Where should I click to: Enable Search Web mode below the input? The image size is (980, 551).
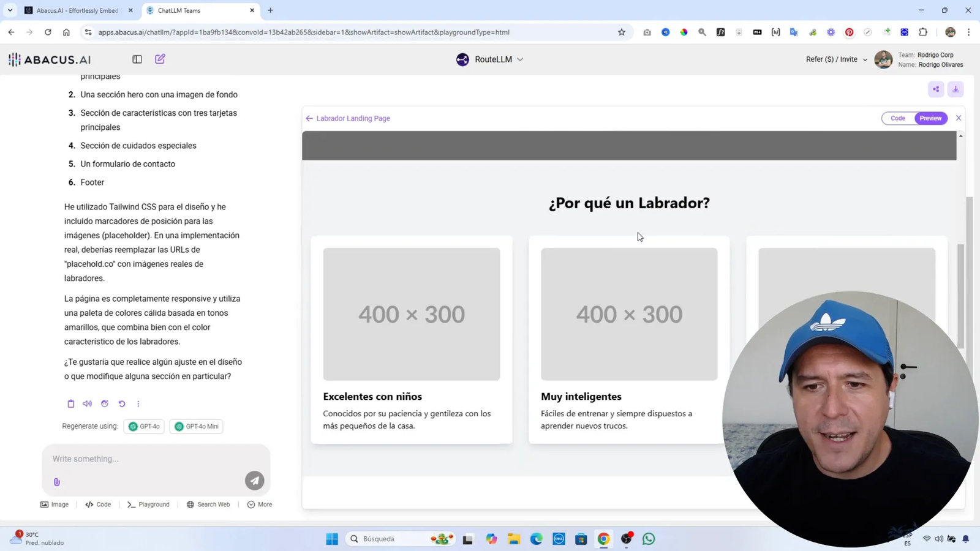tap(208, 504)
